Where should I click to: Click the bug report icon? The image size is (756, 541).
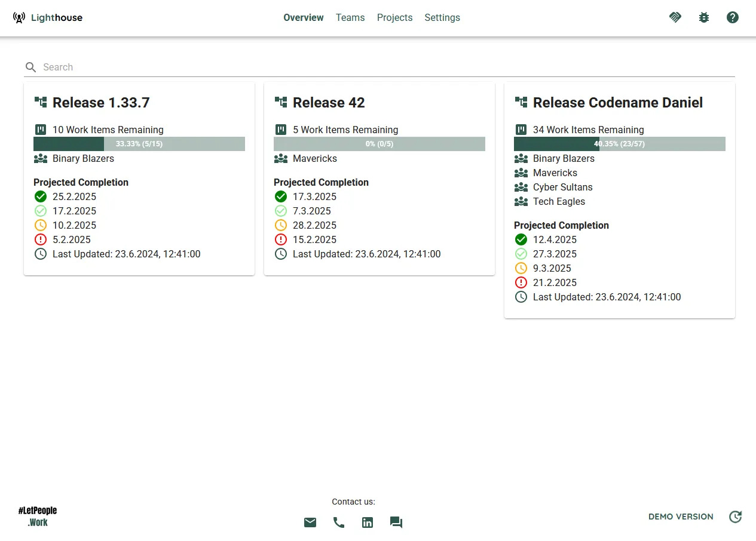coord(704,17)
